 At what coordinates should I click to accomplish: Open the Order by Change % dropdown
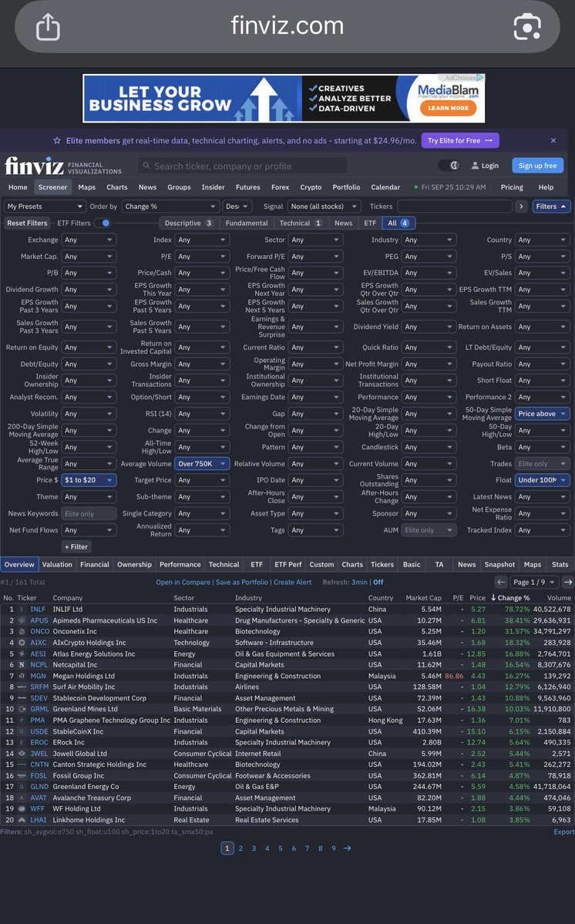171,207
